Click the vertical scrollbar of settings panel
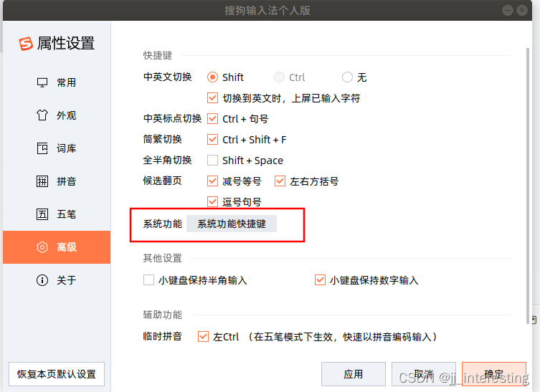Viewport: 540px width, 392px height. (x=527, y=186)
